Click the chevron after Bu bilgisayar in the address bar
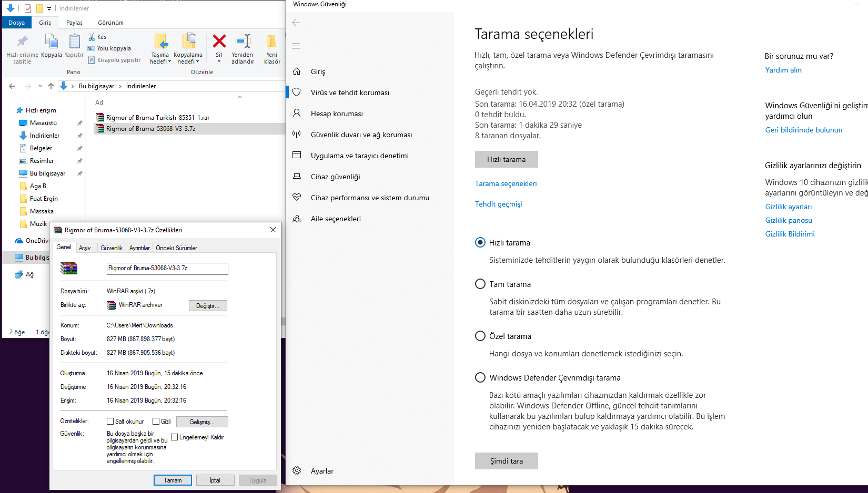Screen dimensions: 868x493 (x=120, y=86)
